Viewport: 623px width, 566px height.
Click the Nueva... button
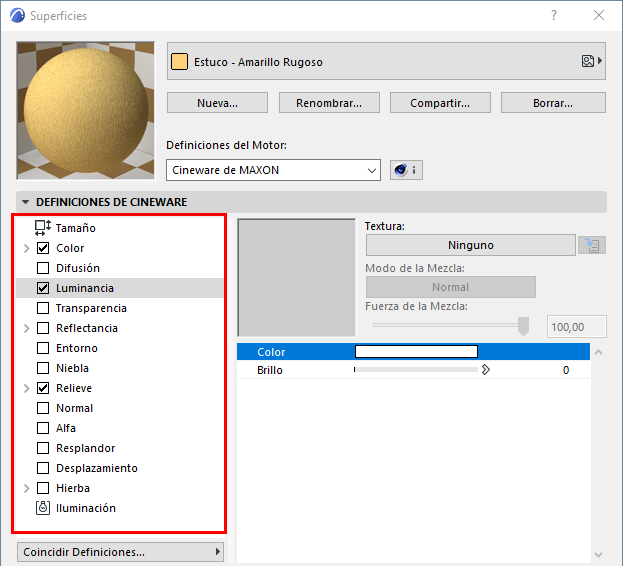(x=217, y=103)
